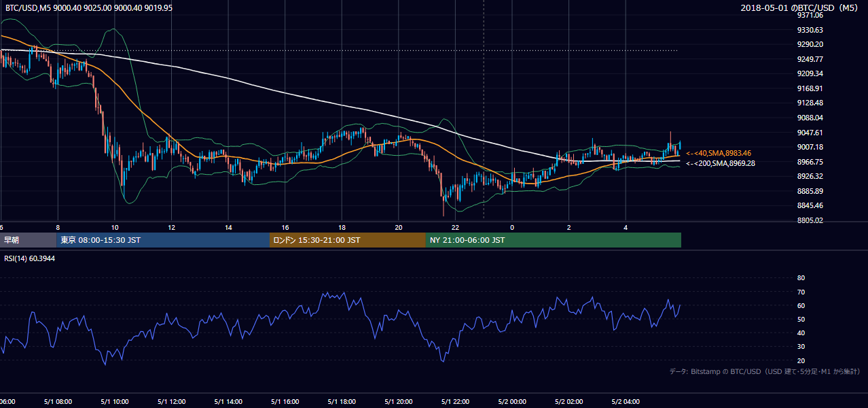Click the RSI axis level 40
Screen dimensions: 868x408
801,333
